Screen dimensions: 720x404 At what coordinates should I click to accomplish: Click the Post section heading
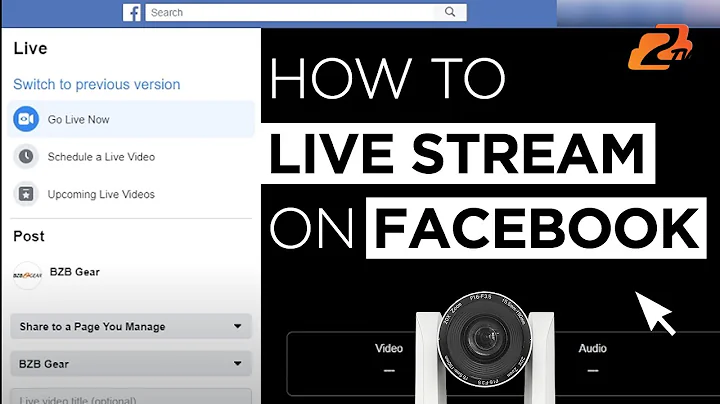pyautogui.click(x=29, y=236)
